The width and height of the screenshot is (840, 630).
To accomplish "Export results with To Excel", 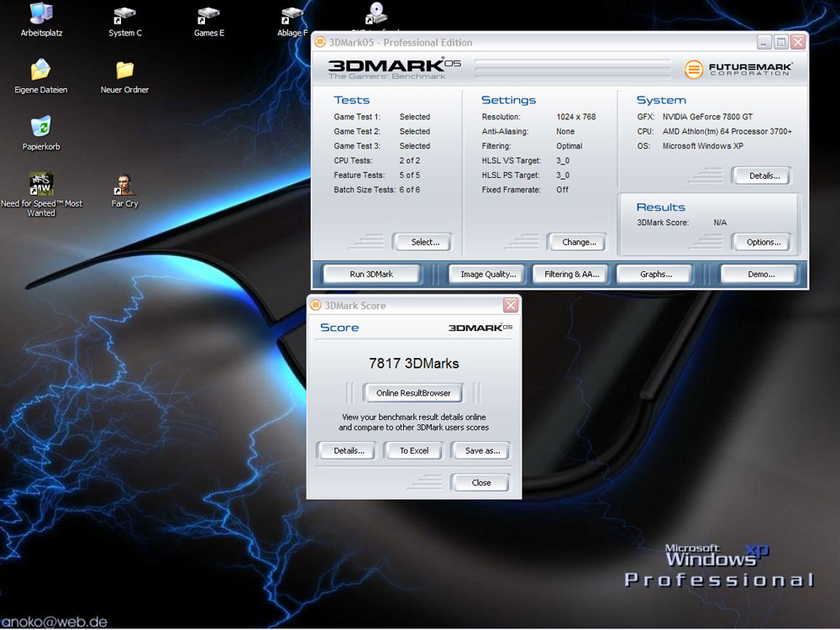I will tap(413, 451).
